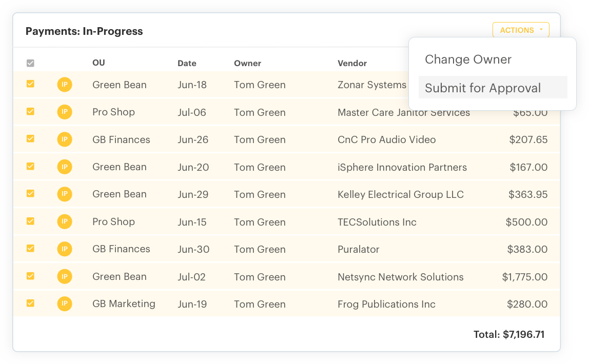Open the ACTIONS dropdown arrow

point(542,29)
